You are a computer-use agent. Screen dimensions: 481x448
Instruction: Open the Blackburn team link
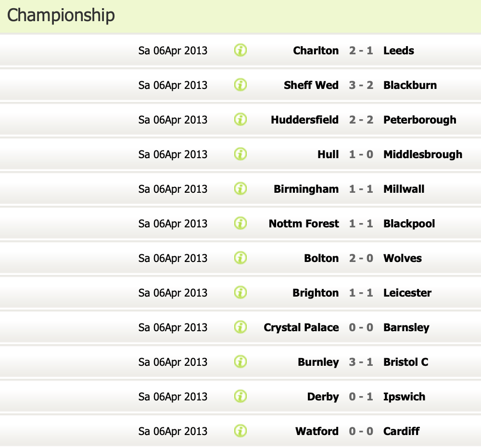click(410, 85)
